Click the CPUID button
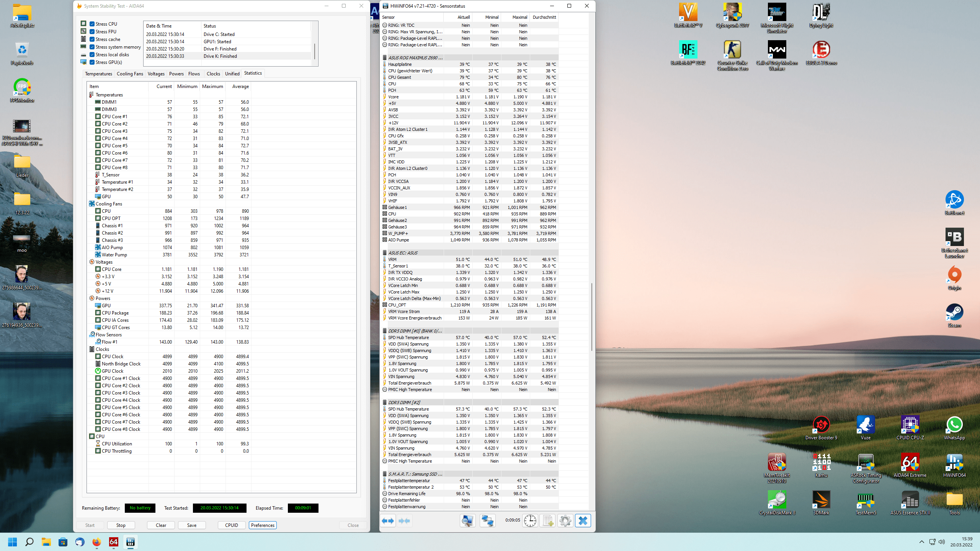Viewport: 980px width, 551px height. [x=232, y=525]
